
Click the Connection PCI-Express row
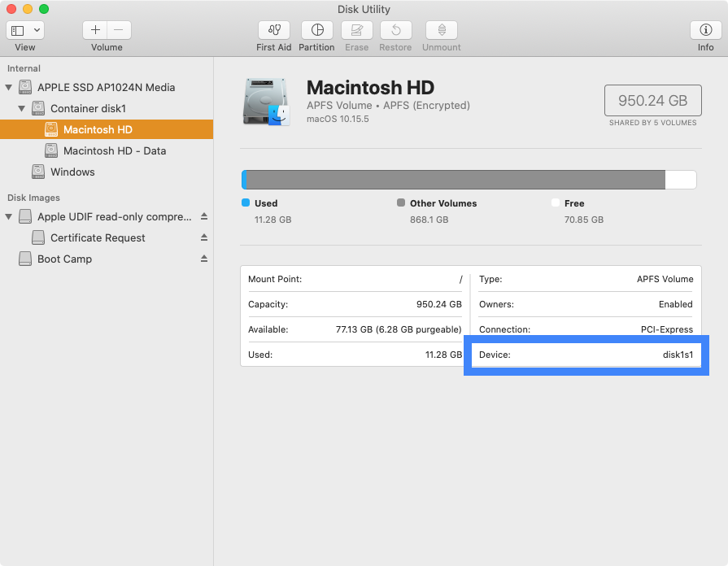coord(586,329)
